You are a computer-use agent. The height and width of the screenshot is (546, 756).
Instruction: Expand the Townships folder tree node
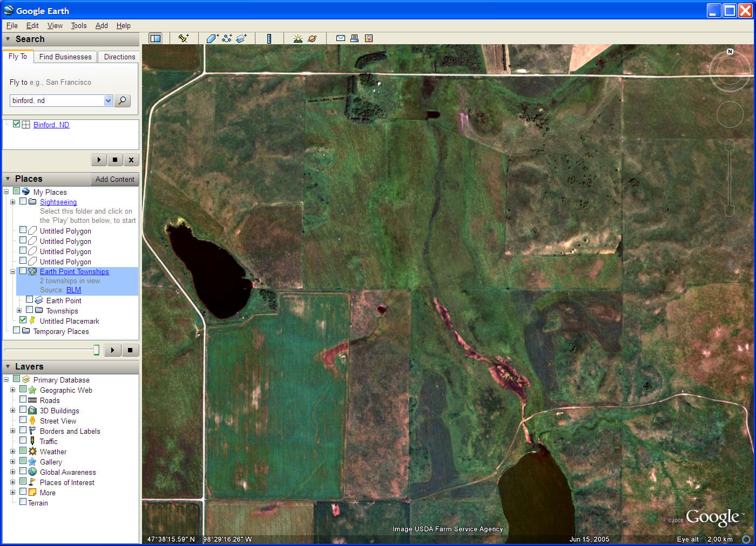point(19,310)
